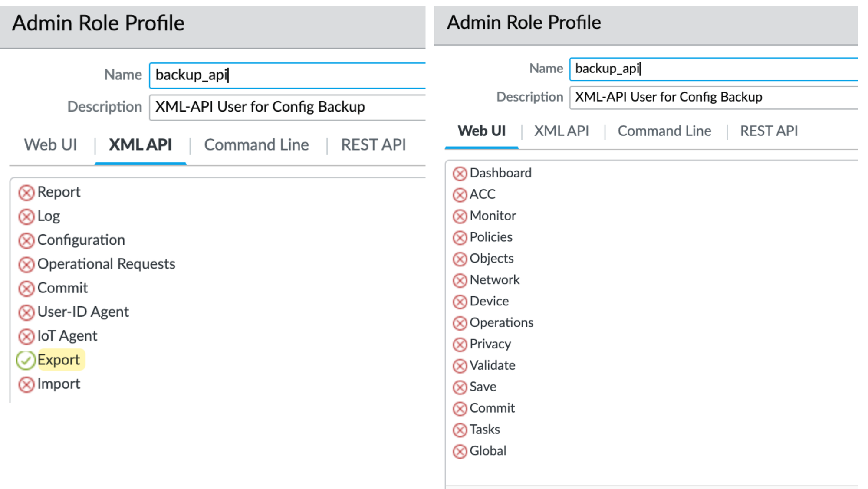Click the disabled icon beside Validate
This screenshot has height=489, width=868.
pyautogui.click(x=460, y=366)
